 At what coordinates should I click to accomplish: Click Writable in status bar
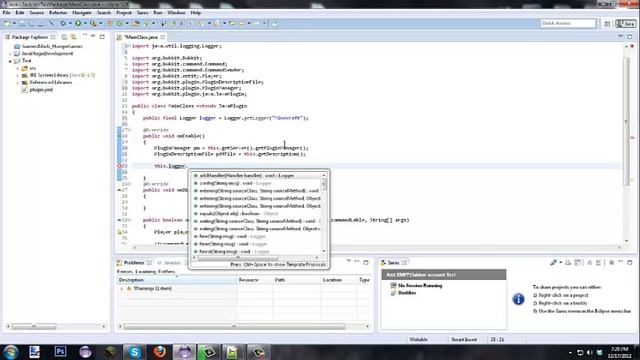(x=418, y=339)
